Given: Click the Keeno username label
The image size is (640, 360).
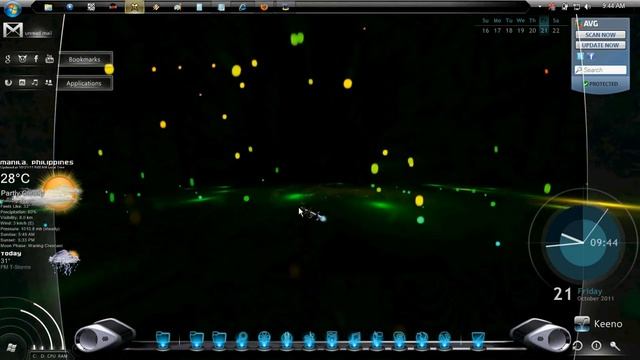Looking at the screenshot, I should tap(608, 324).
